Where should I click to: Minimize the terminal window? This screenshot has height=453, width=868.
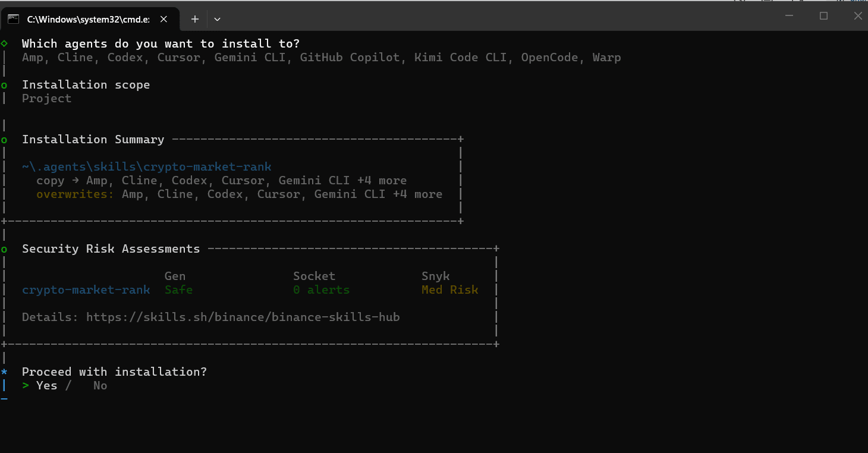(x=790, y=16)
